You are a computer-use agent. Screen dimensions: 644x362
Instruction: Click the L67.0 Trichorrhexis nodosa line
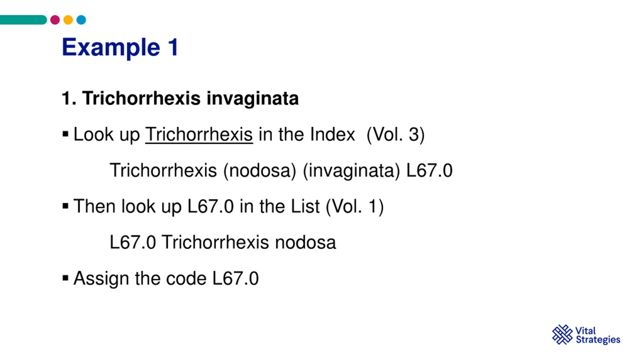[x=223, y=242]
